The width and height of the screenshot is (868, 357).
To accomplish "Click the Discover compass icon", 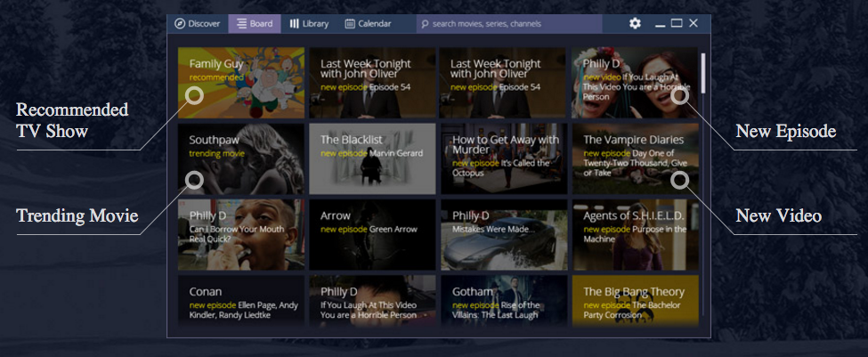I will 179,24.
